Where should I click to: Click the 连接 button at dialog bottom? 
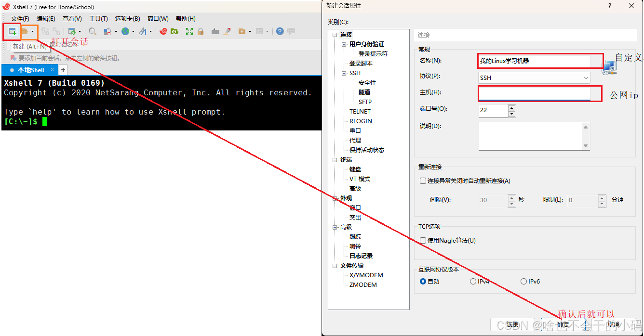tap(512, 324)
